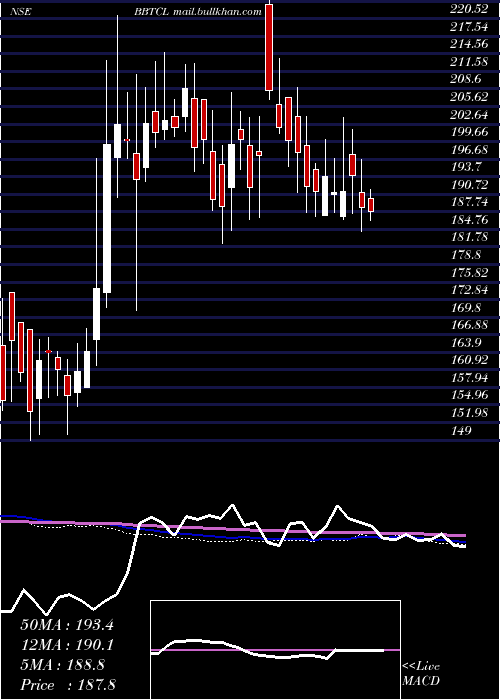This screenshot has height=700, width=500.
Task: Click the tall red candle reaching 220.52
Action: (269, 47)
